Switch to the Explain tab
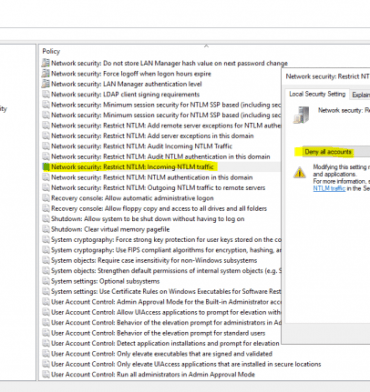 [360, 95]
